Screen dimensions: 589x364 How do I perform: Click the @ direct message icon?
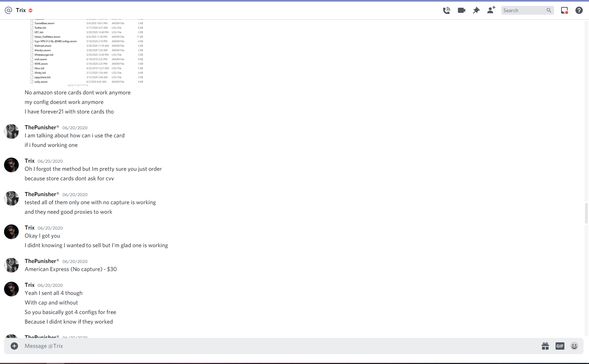[8, 10]
